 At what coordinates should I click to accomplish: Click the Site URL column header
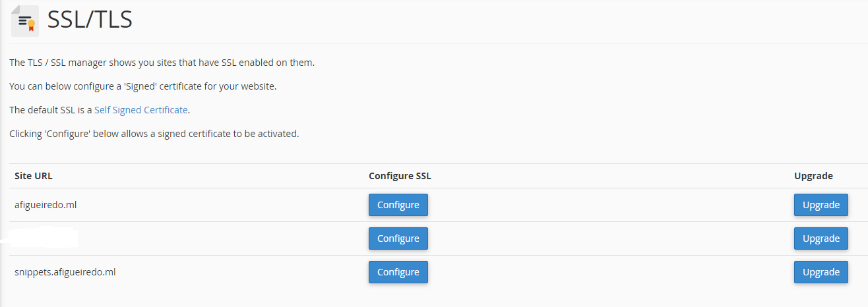[34, 176]
